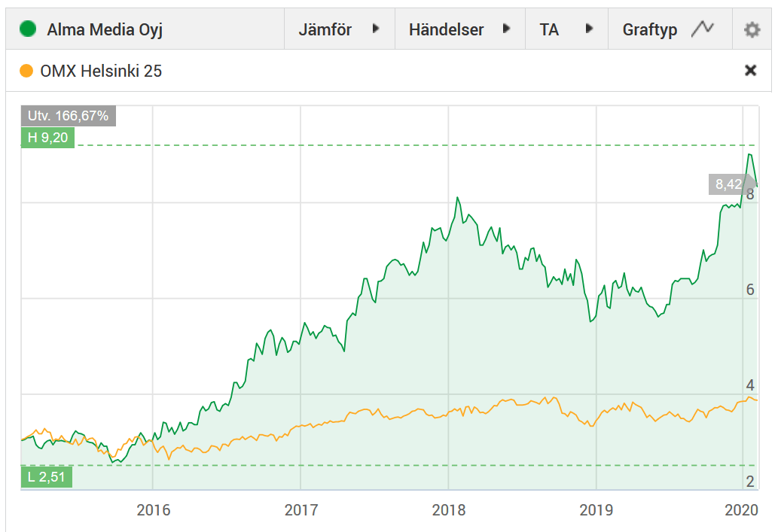Click the green Alma Media Oyj status dot
The height and width of the screenshot is (532, 778).
pyautogui.click(x=27, y=29)
